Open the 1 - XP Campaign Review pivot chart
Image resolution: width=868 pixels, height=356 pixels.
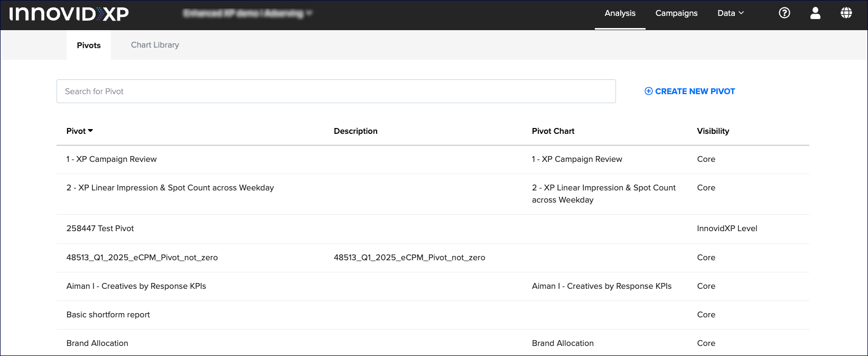pos(577,159)
